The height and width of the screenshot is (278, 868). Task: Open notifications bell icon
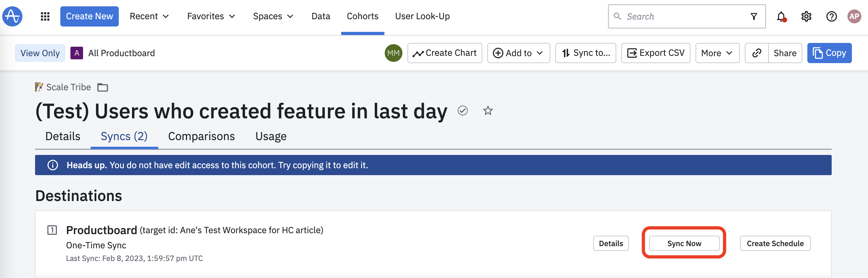coord(781,16)
